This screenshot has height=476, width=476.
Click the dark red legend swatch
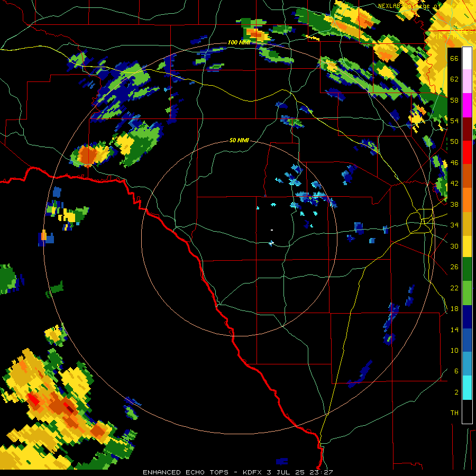pyautogui.click(x=467, y=129)
